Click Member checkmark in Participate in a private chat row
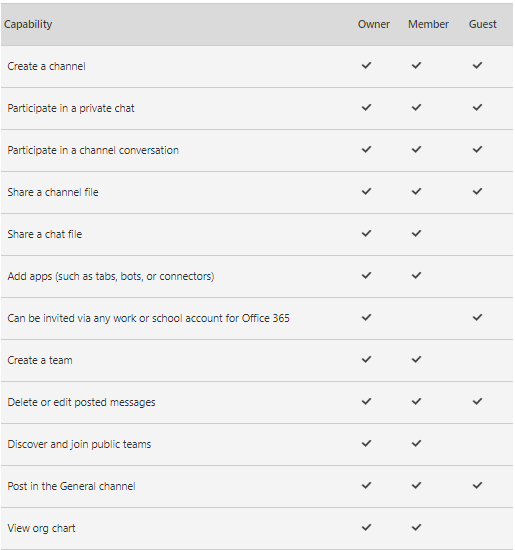The height and width of the screenshot is (550, 515). click(416, 108)
